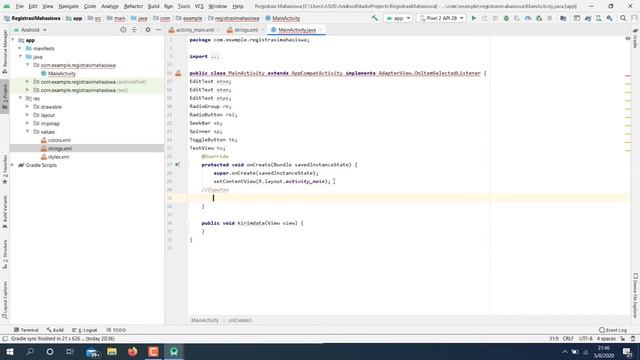Open Windows search from taskbar

(x=30, y=351)
